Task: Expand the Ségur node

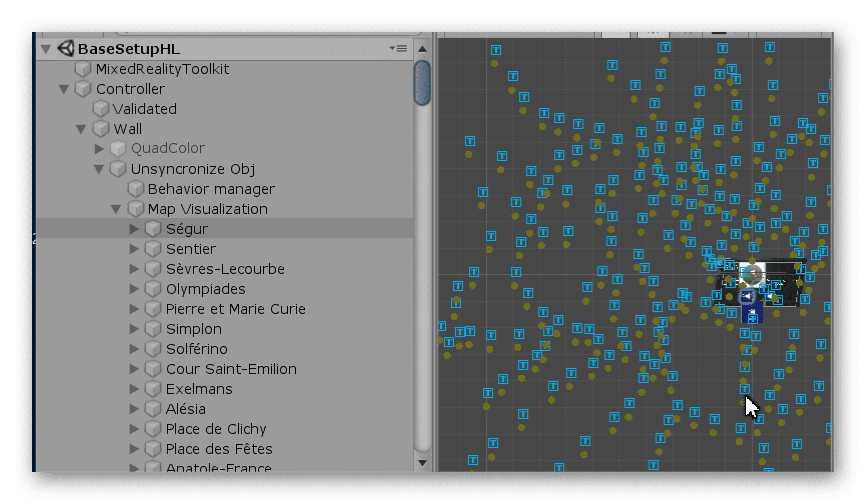Action: pos(134,229)
